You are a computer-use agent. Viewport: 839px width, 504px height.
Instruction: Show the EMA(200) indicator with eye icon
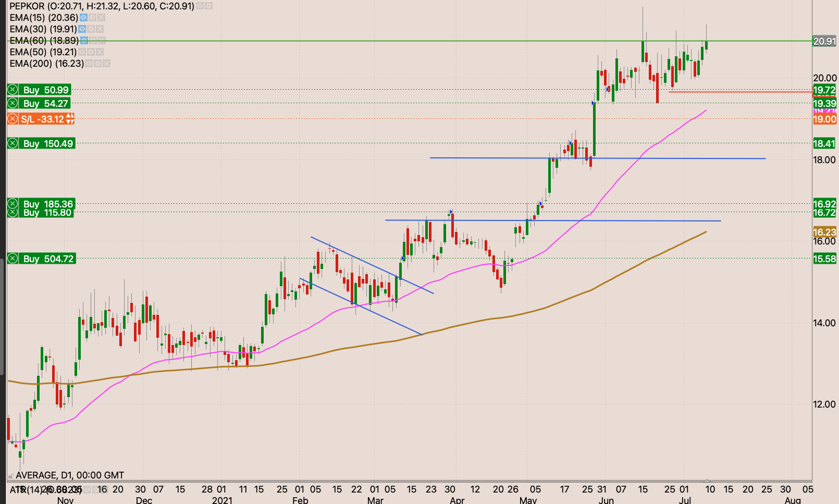[89, 64]
